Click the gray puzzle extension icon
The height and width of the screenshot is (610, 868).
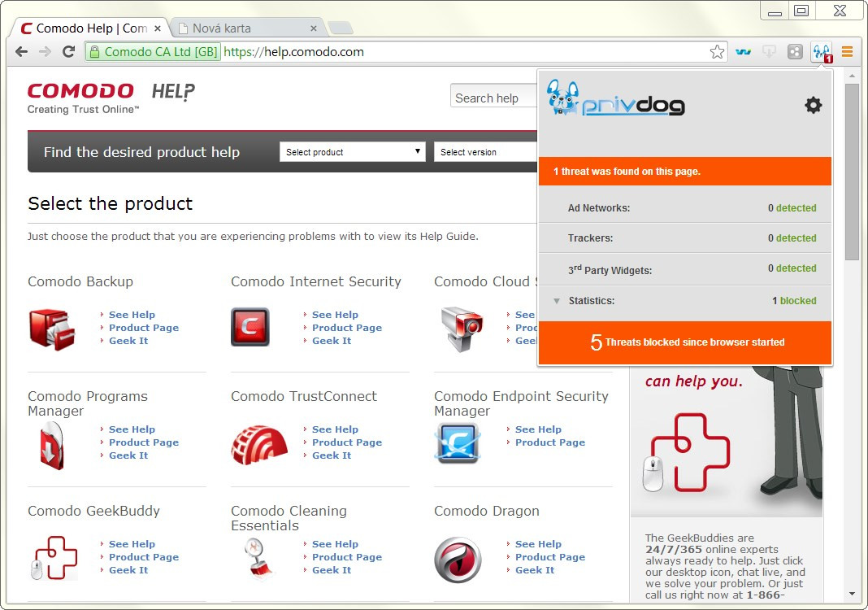point(795,52)
